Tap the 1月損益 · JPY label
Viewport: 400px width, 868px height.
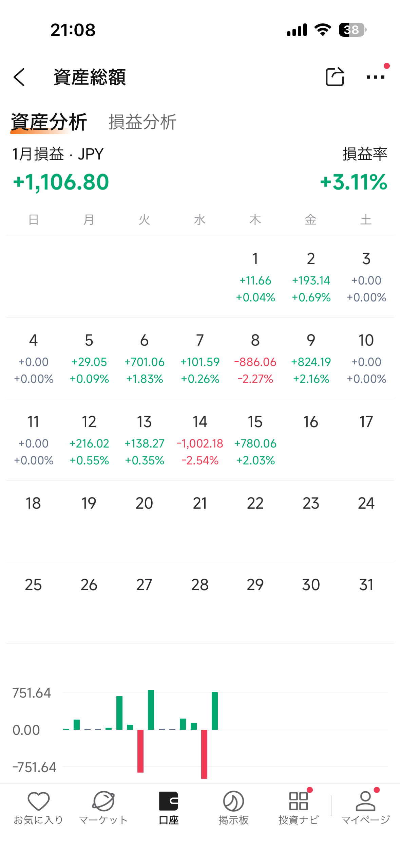58,154
